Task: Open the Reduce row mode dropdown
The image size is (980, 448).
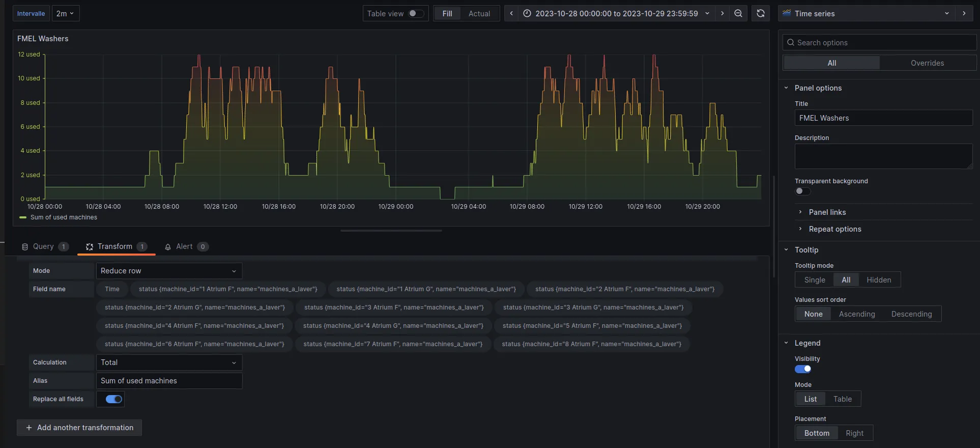Action: point(169,271)
